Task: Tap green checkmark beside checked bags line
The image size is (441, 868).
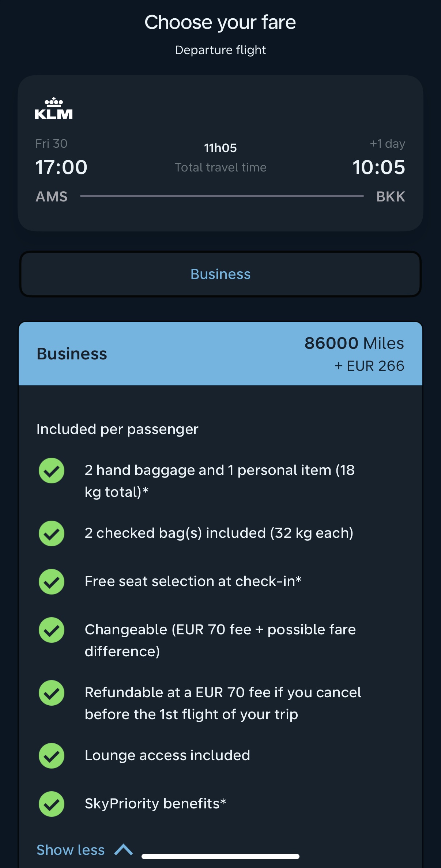Action: pyautogui.click(x=52, y=533)
